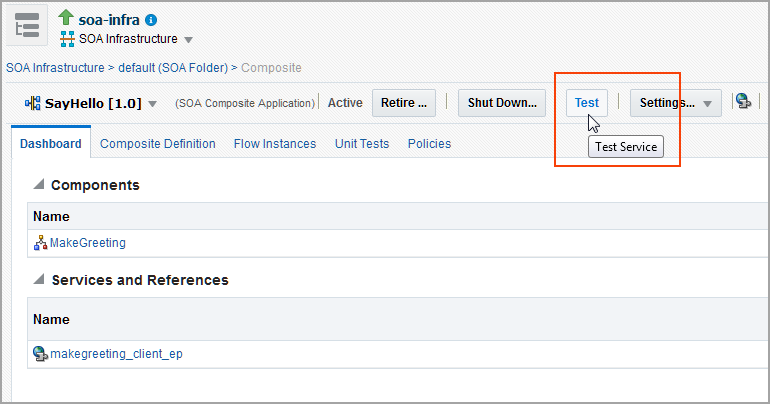Open the MakeGreeting component link
The image size is (770, 404).
88,243
